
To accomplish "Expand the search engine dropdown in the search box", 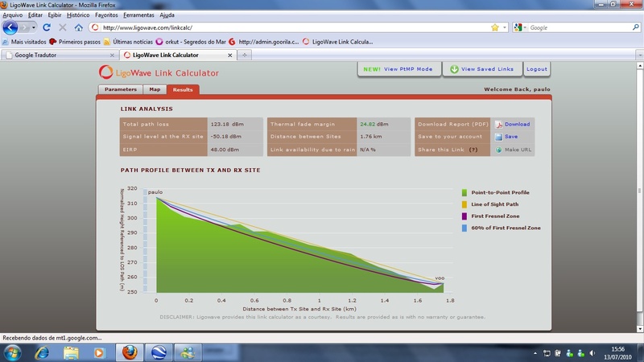I will click(x=522, y=27).
